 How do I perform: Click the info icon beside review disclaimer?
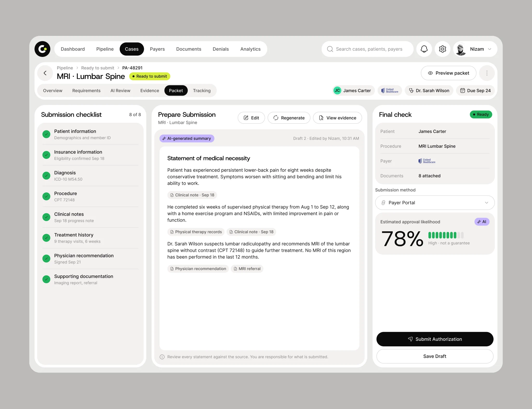(162, 357)
